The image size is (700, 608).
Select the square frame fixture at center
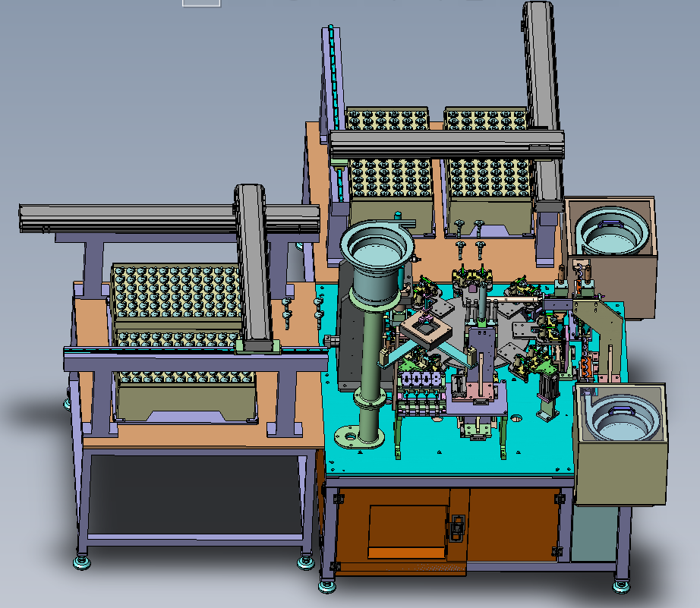[x=427, y=329]
